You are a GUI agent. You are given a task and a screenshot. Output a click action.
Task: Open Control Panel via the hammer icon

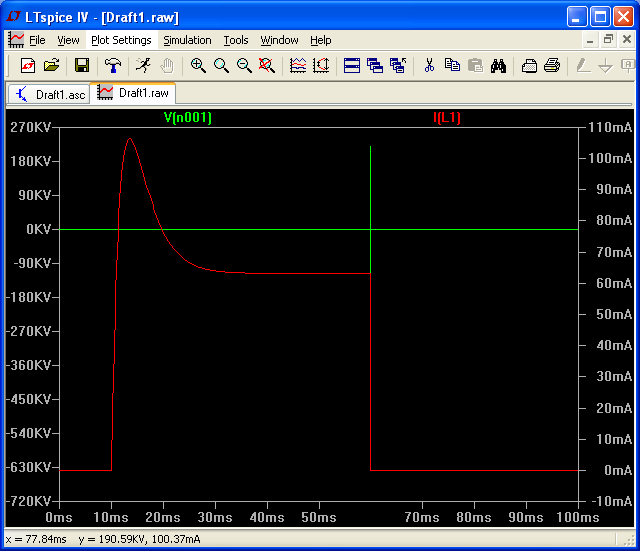pos(113,65)
